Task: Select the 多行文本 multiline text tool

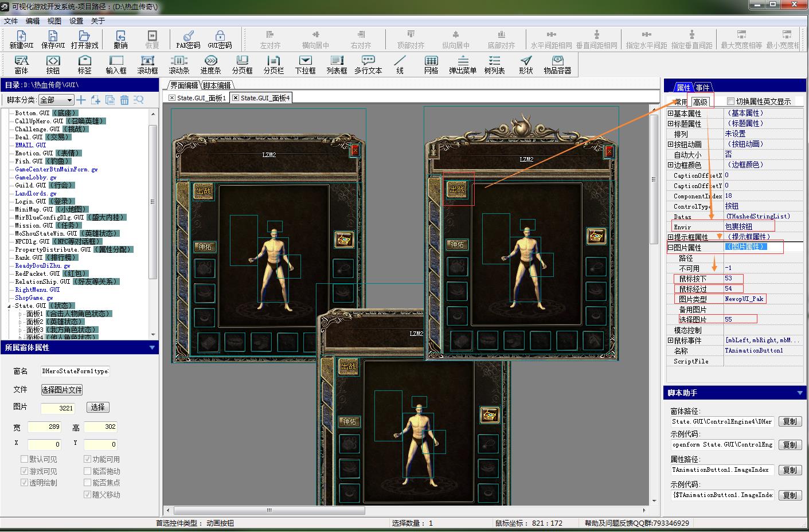Action: 368,65
